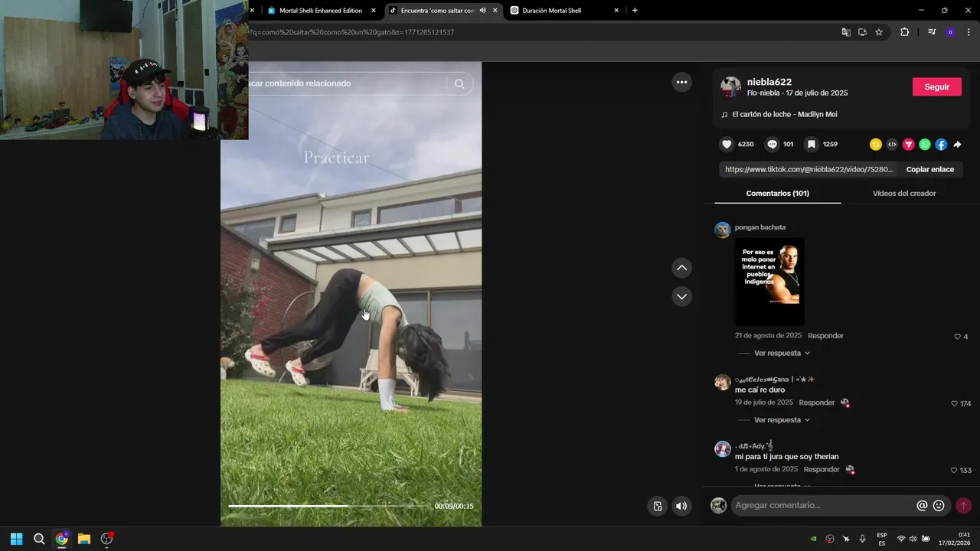Save the video with the bookmark icon
This screenshot has width=980, height=551.
tap(812, 144)
